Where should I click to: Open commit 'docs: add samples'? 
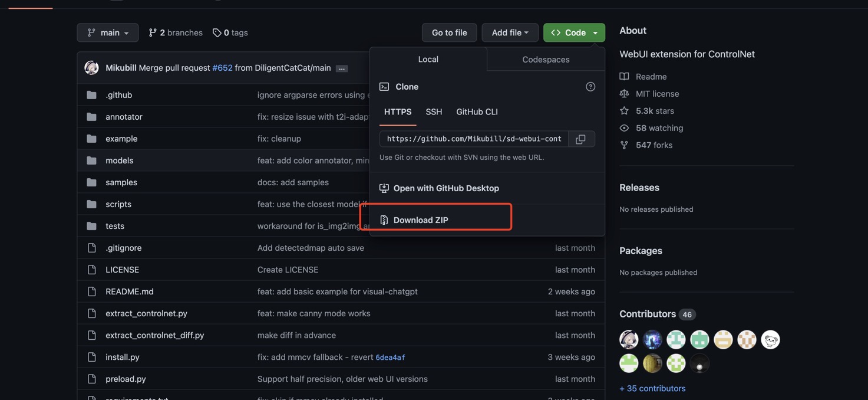293,182
